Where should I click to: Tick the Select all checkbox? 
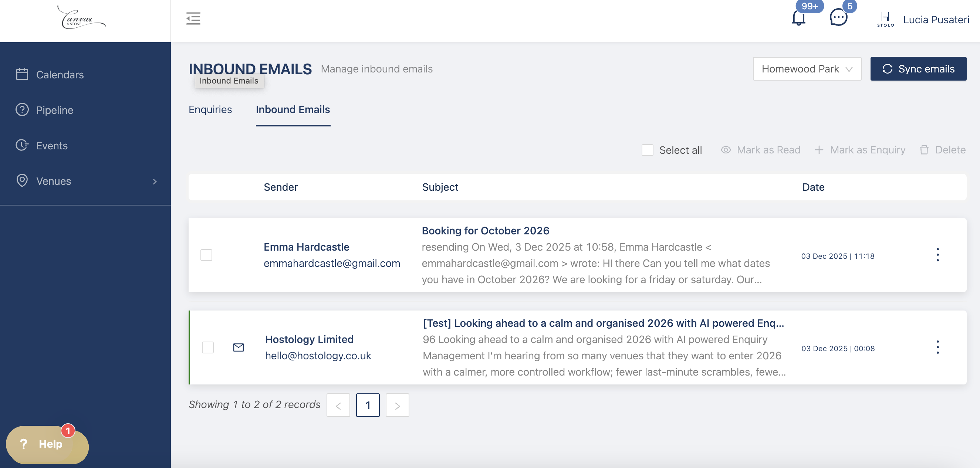pyautogui.click(x=648, y=150)
